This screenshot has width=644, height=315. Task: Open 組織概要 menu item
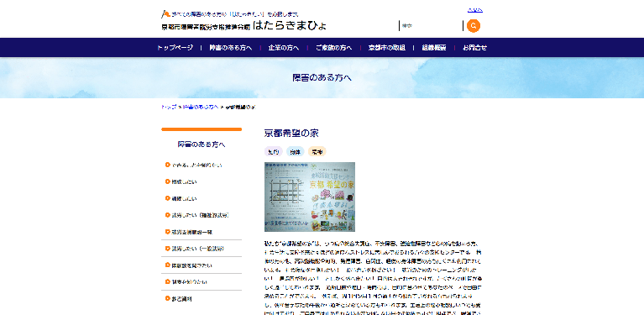(x=434, y=48)
